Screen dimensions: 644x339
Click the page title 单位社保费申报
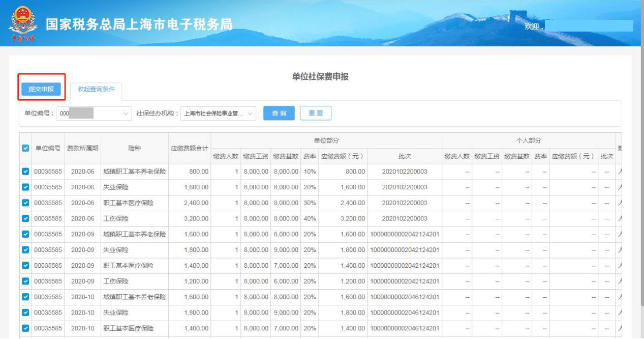pos(320,77)
